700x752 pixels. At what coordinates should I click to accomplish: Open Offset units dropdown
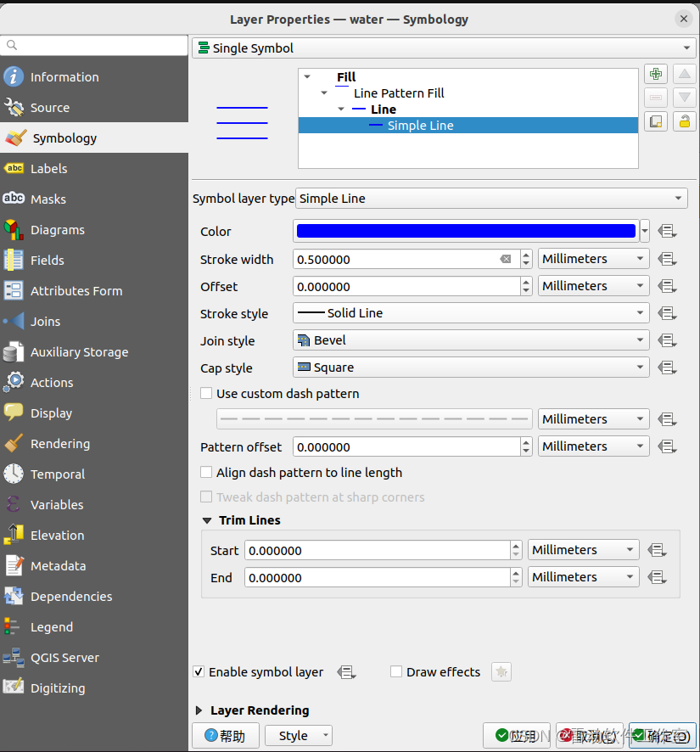[x=594, y=286]
